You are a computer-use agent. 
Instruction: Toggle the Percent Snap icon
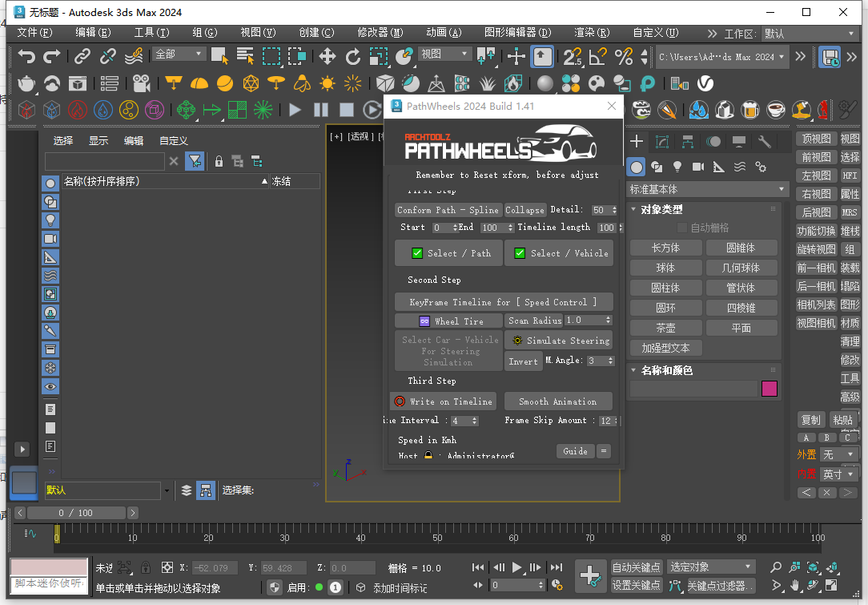point(624,56)
